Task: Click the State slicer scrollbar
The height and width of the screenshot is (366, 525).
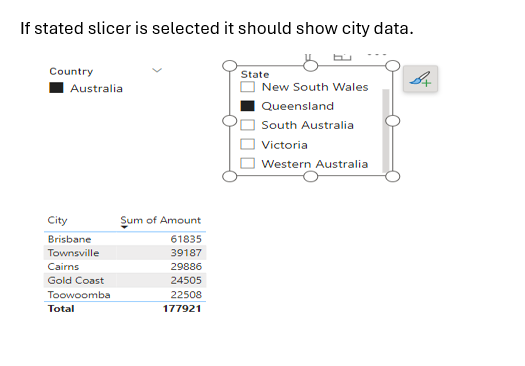Action: (x=386, y=131)
